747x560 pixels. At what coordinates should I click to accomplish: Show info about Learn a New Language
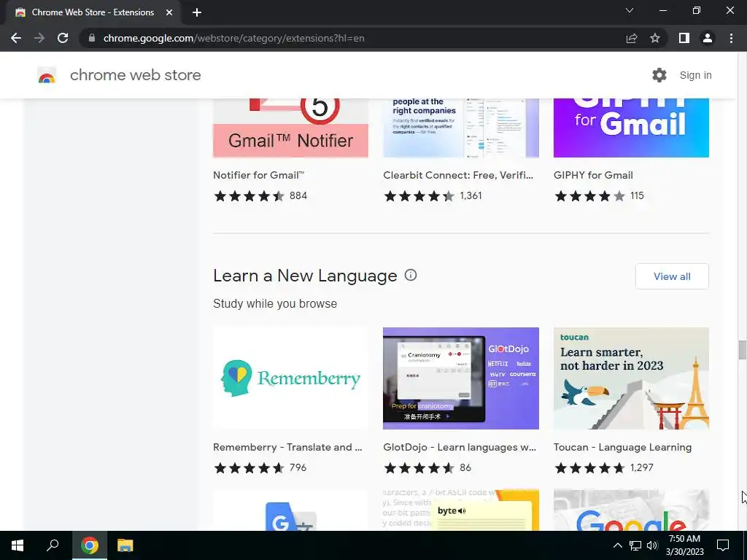click(410, 275)
